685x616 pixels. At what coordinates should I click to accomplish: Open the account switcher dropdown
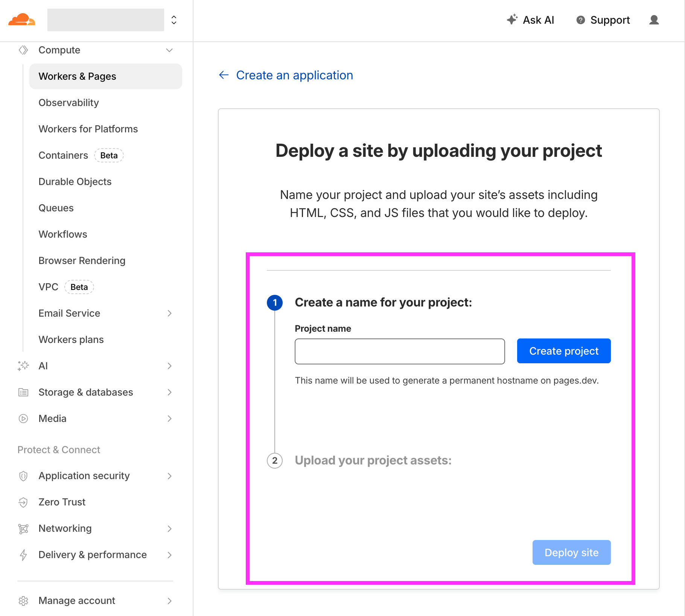174,20
